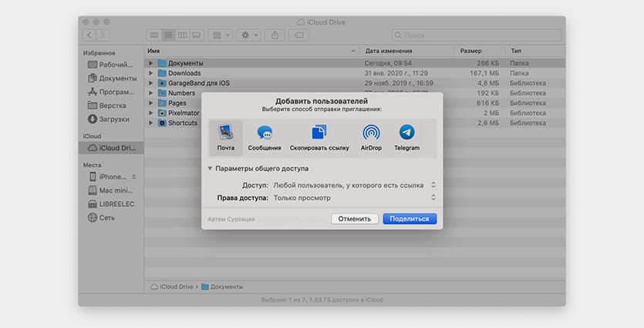Choose Telegram as the sharing method
The image size is (644, 328).
tap(406, 137)
